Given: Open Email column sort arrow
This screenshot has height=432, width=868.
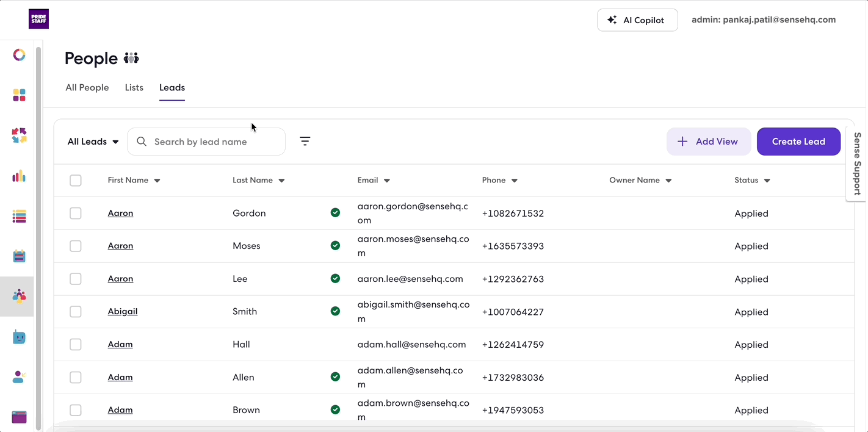Looking at the screenshot, I should (387, 181).
